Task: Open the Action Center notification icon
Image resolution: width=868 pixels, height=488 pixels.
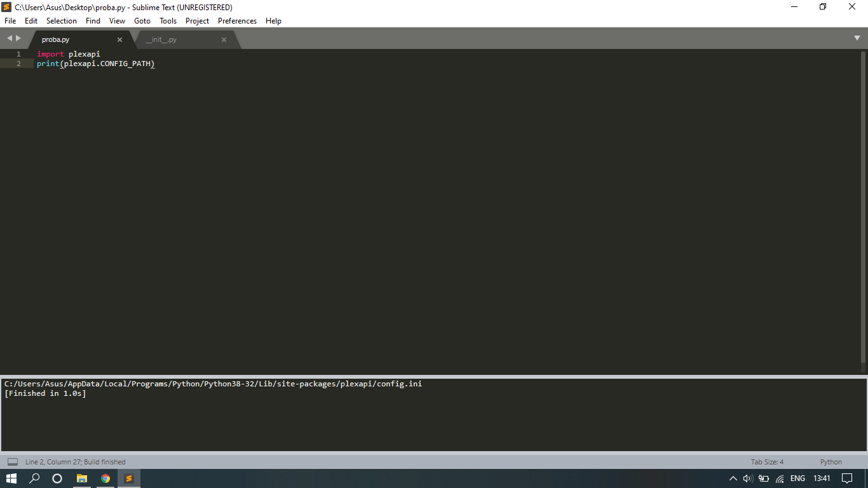Action: [x=846, y=478]
